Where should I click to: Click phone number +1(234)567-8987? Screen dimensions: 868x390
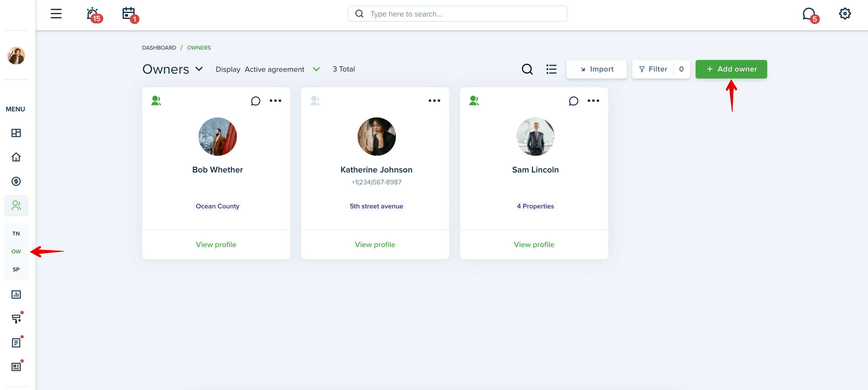(376, 183)
